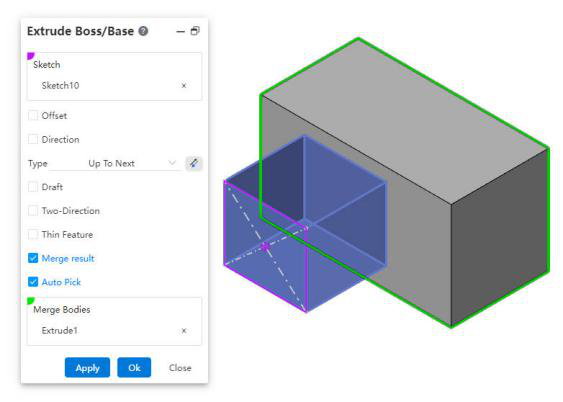The height and width of the screenshot is (402, 563).
Task: Click the pick-target icon next to Type dropdown
Action: pyautogui.click(x=194, y=163)
